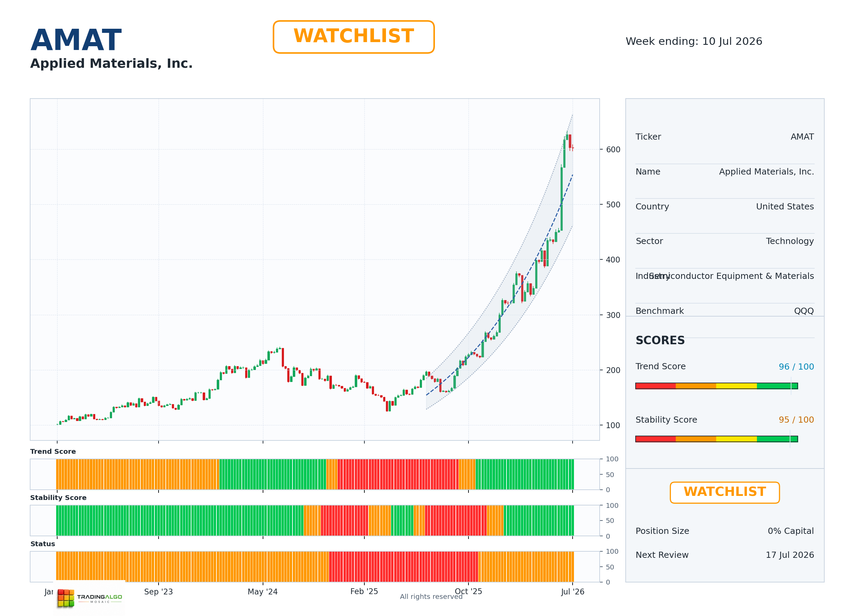Click the red segment of Trend Score gauge

click(x=655, y=386)
